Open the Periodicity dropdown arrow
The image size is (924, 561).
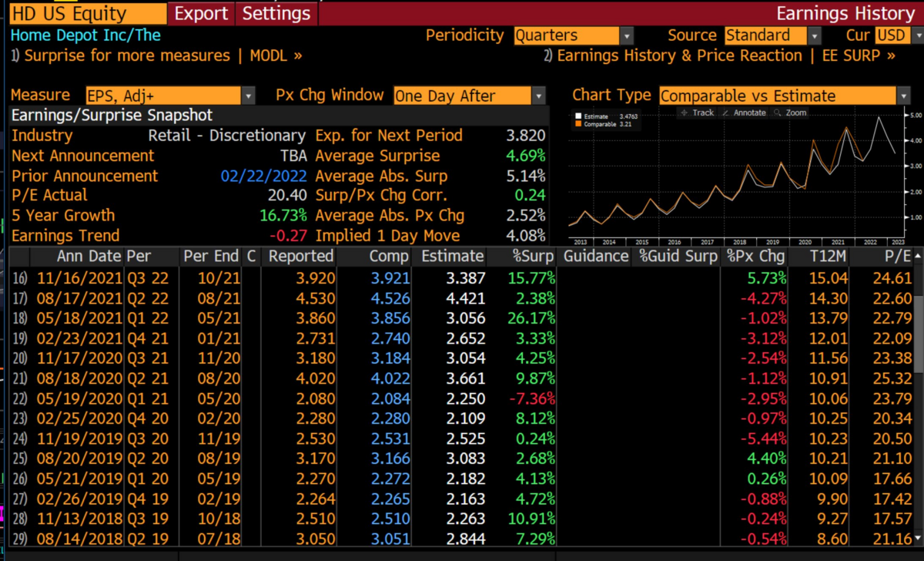[x=627, y=35]
